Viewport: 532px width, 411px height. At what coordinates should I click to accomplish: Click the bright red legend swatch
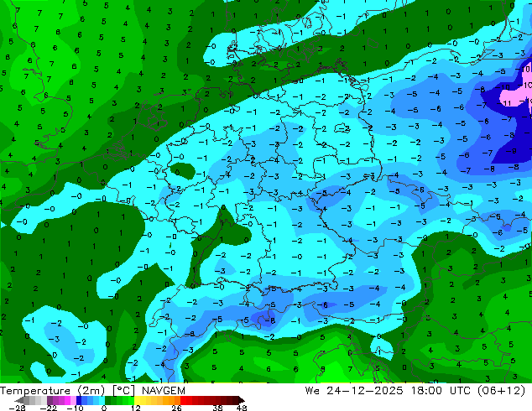(183, 401)
